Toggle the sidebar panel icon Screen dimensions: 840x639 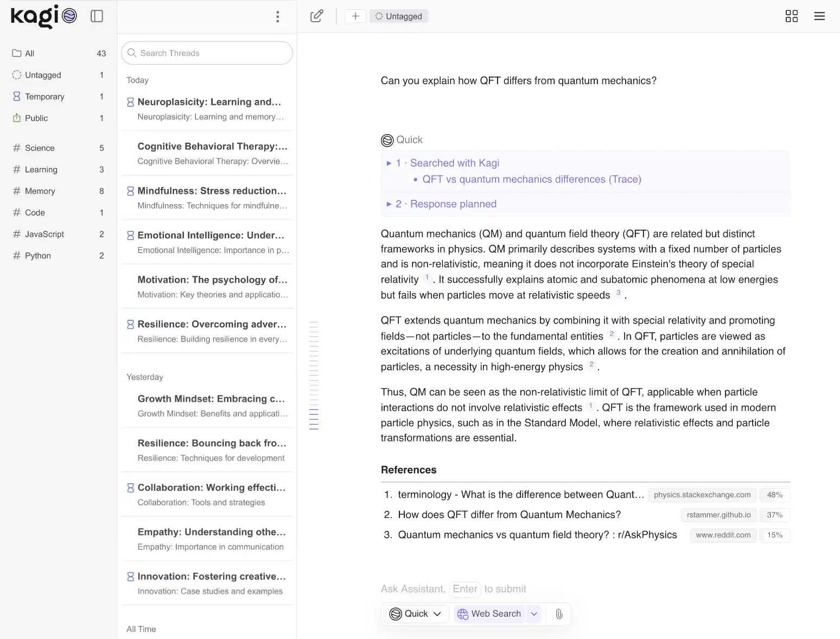[x=97, y=16]
